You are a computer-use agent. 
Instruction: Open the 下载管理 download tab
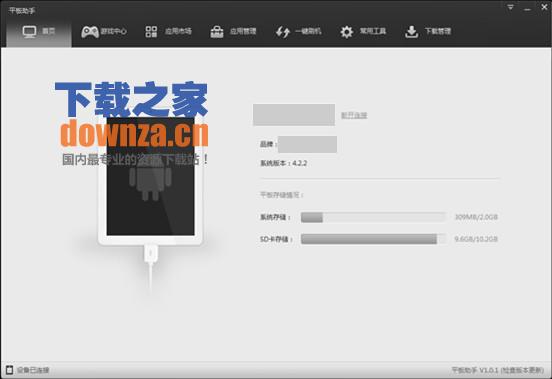[428, 32]
